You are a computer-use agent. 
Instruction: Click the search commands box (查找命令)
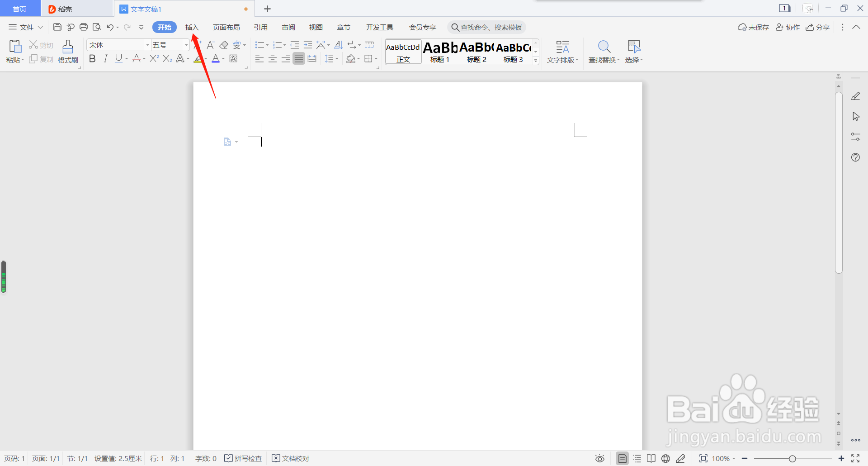[486, 27]
